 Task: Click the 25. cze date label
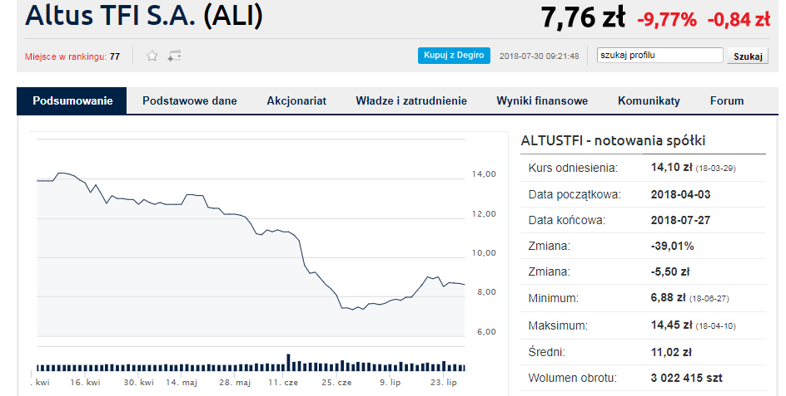[x=336, y=382]
